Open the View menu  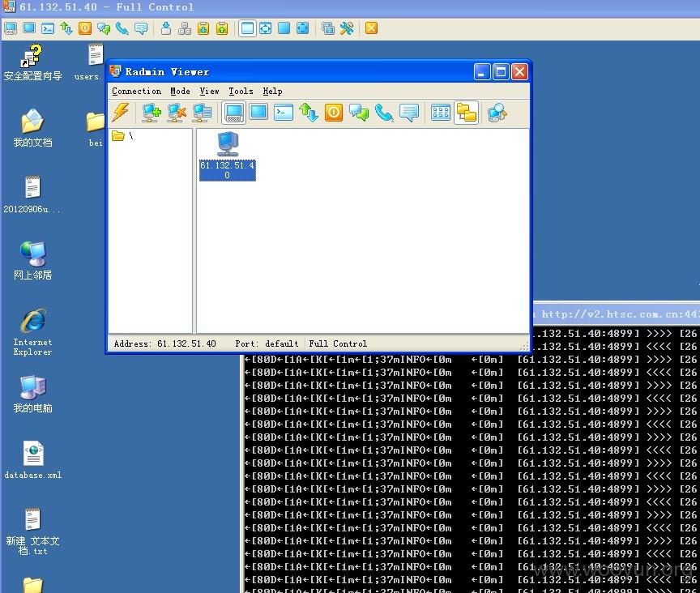click(209, 91)
